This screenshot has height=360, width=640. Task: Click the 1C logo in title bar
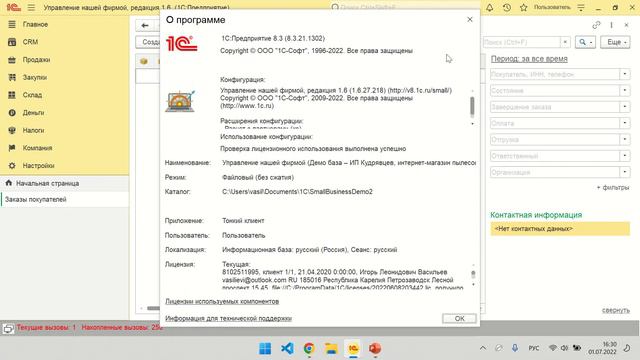[x=13, y=7]
